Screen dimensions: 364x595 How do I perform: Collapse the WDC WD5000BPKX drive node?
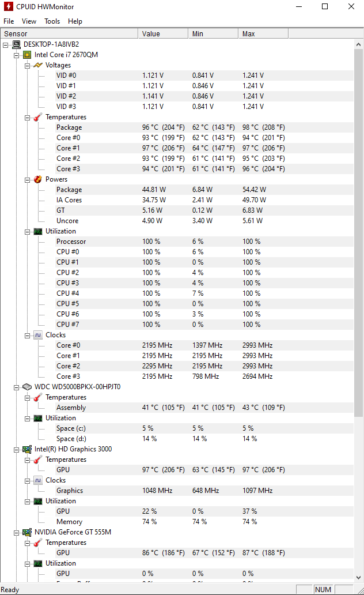(16, 387)
